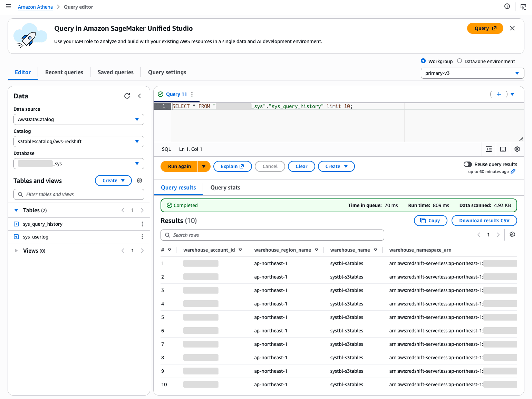Click Run again
This screenshot has height=399, width=532.
tap(180, 166)
